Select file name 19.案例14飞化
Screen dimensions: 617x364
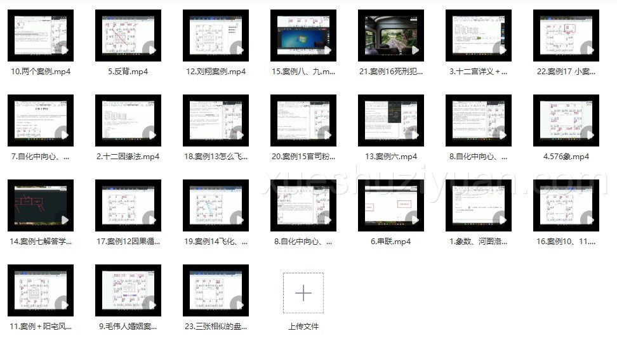point(216,242)
